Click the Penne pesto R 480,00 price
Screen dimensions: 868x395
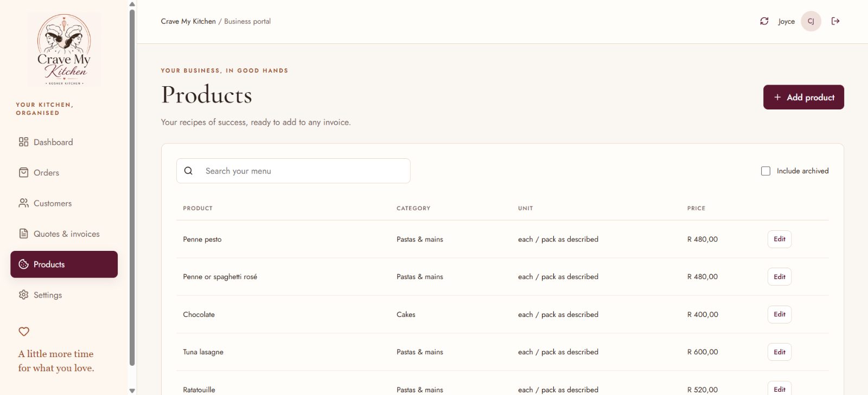703,239
